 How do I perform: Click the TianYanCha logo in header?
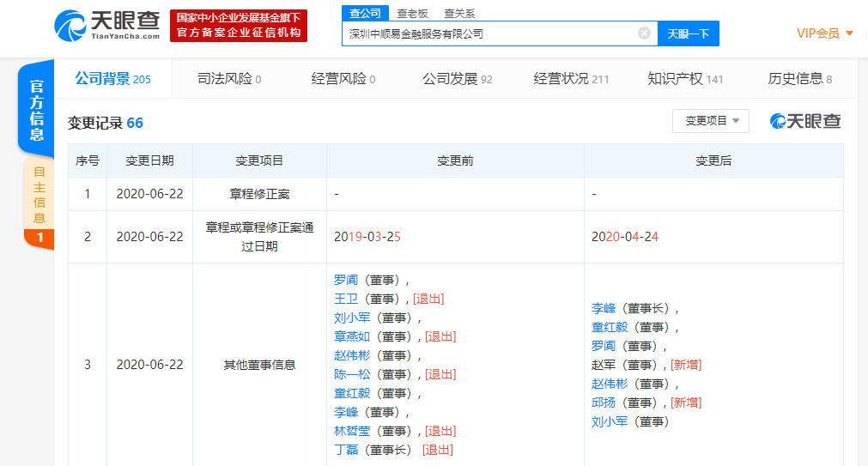coord(106,26)
